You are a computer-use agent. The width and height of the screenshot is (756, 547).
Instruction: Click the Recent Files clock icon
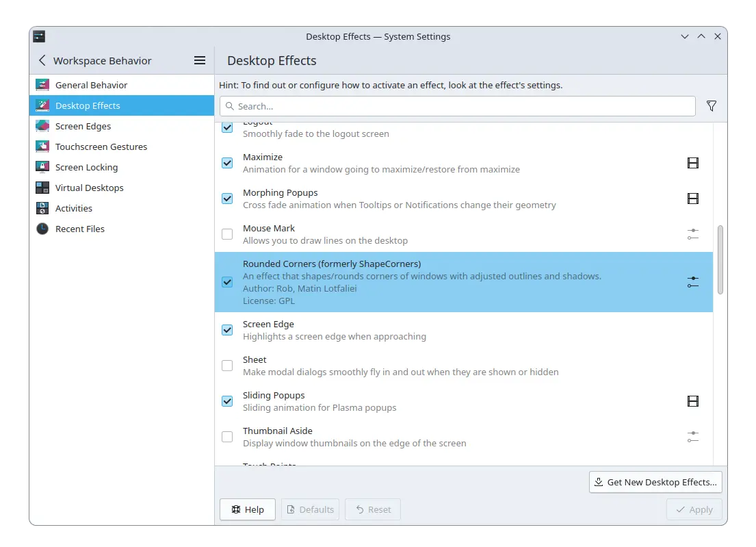coord(42,229)
